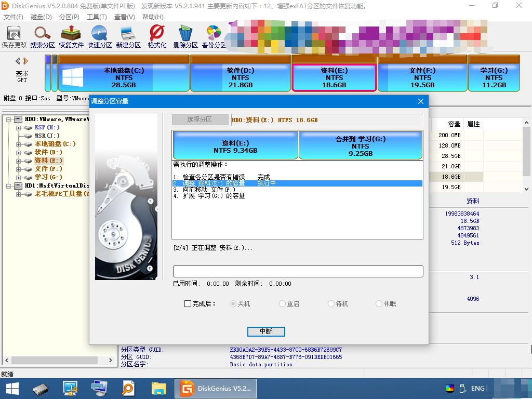Image resolution: width=532 pixels, height=399 pixels.
Task: Click the Format (格式化) toolbar icon
Action: point(157,37)
